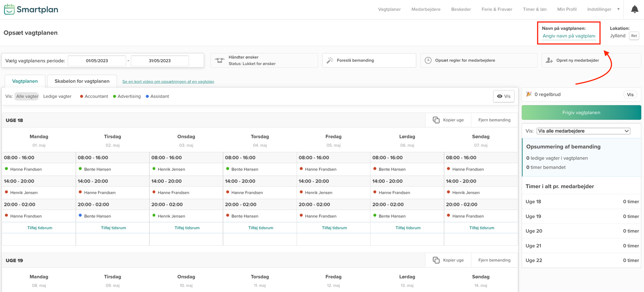Click the Smartplan calendar logo icon
The height and width of the screenshot is (292, 644).
[x=9, y=9]
